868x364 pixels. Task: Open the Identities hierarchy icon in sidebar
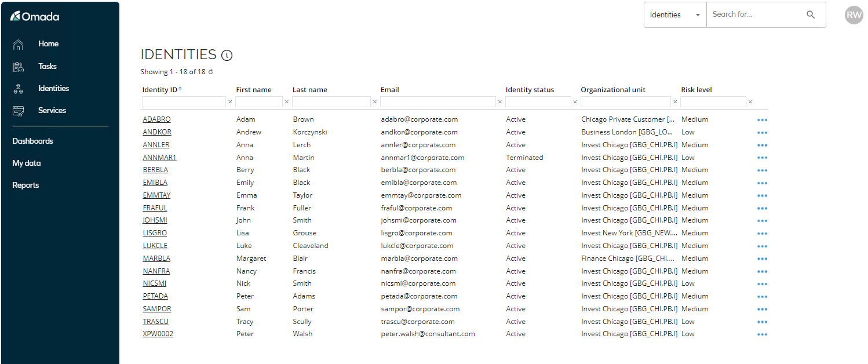18,89
